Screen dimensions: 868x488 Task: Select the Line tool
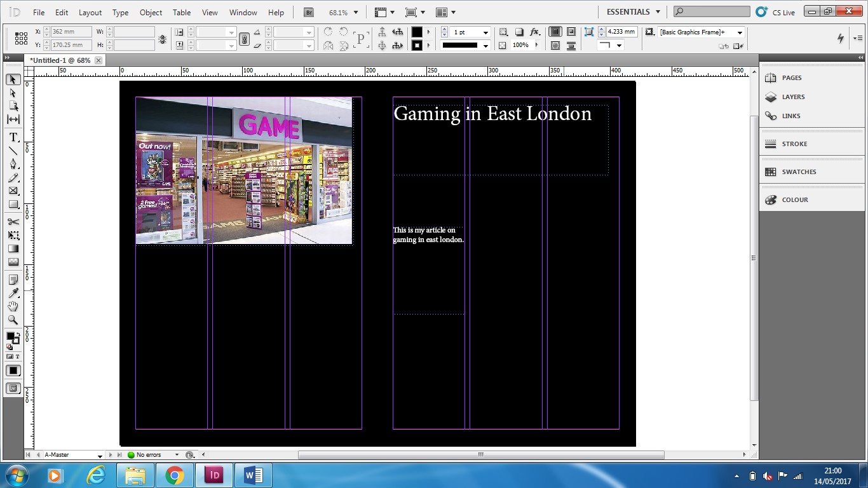pyautogui.click(x=13, y=151)
